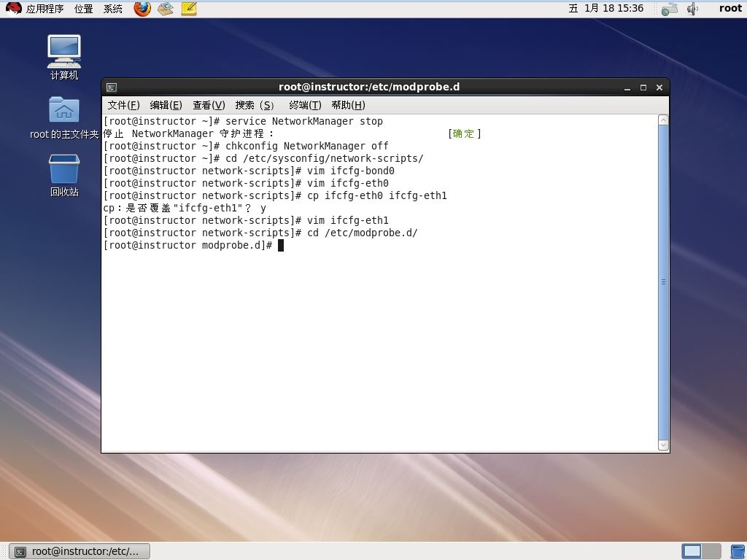
Task: Minimize the terminal window
Action: [627, 87]
